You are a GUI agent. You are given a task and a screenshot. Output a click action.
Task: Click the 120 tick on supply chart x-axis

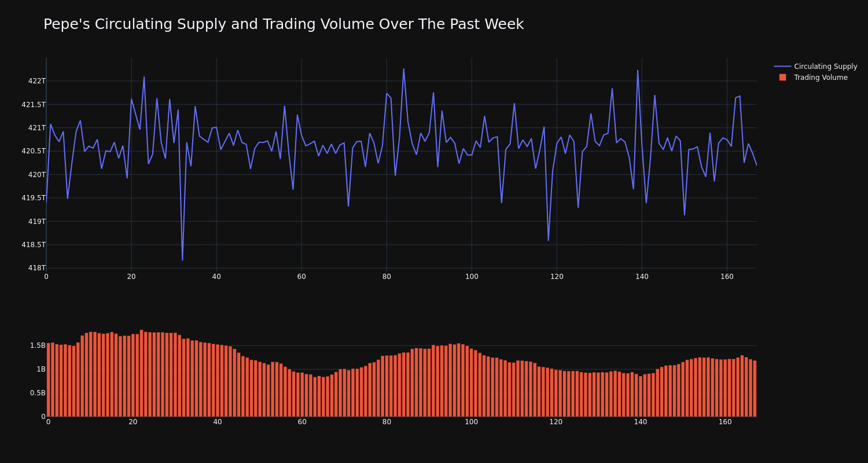[x=557, y=277]
